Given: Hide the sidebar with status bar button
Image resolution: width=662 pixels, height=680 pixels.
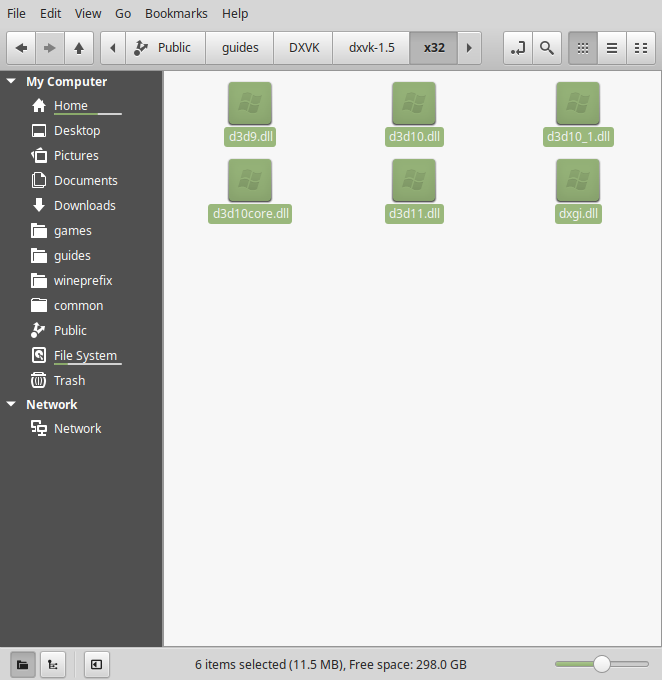Looking at the screenshot, I should tap(96, 664).
